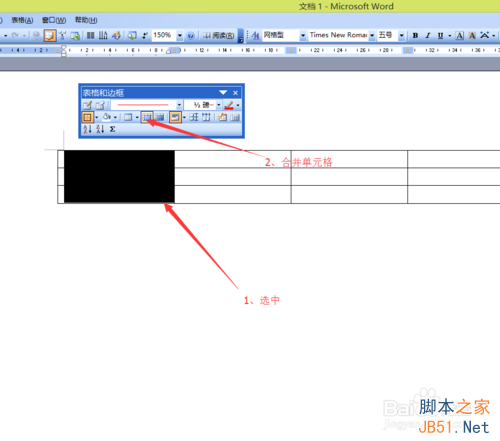Toggle show/hide paragraph marks
The width and height of the screenshot is (500, 441).
click(x=145, y=35)
